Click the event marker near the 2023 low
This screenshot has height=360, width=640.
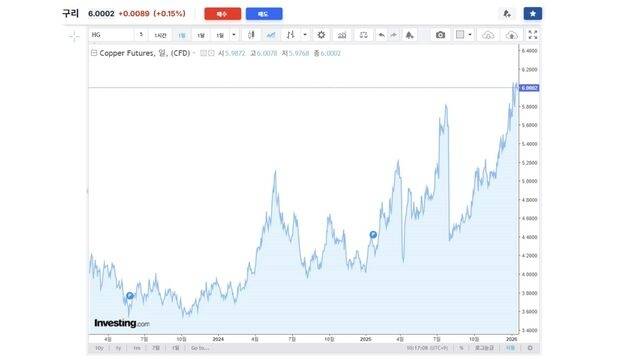pyautogui.click(x=130, y=296)
